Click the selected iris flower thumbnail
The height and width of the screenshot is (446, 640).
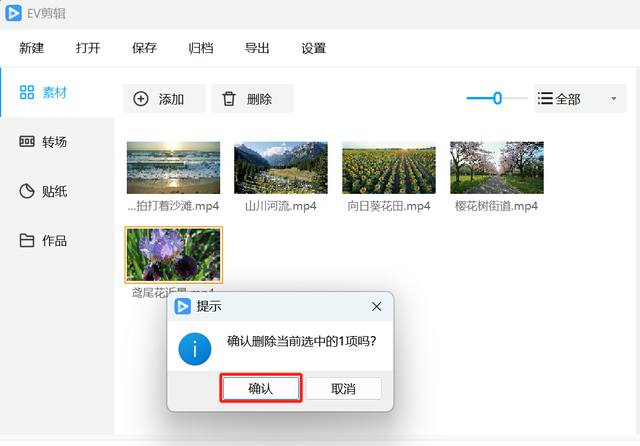tap(173, 255)
